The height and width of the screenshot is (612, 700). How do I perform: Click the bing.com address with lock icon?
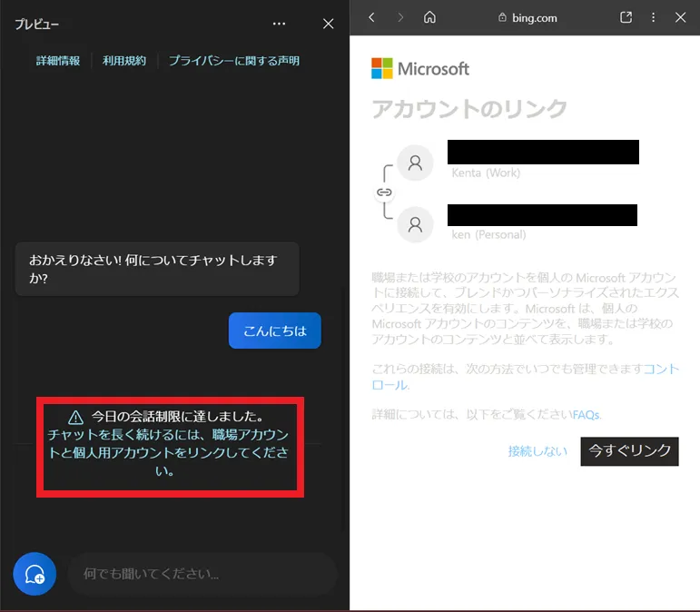coord(527,18)
